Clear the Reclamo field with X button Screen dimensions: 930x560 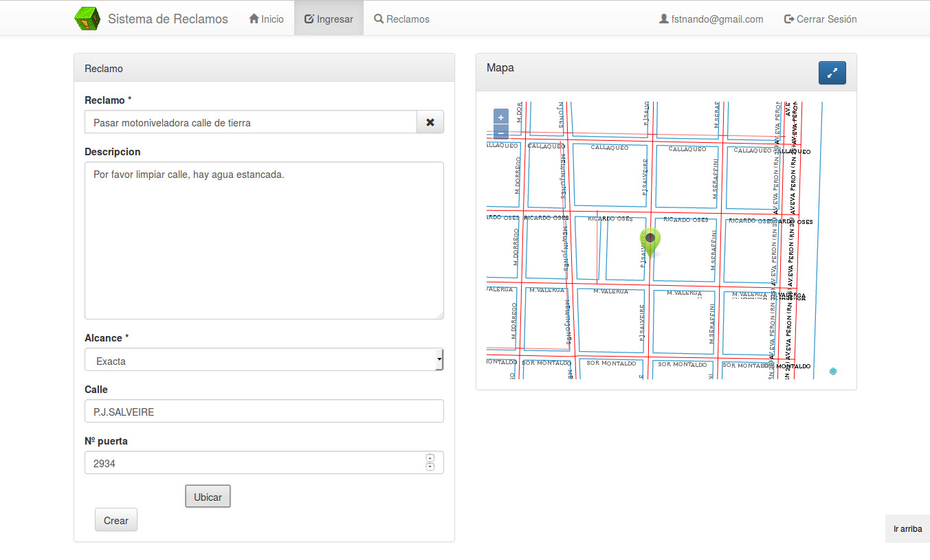coord(430,122)
